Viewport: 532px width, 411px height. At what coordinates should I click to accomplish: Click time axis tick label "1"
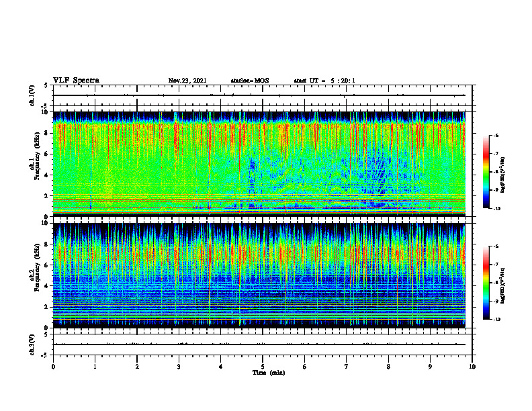[x=95, y=367]
